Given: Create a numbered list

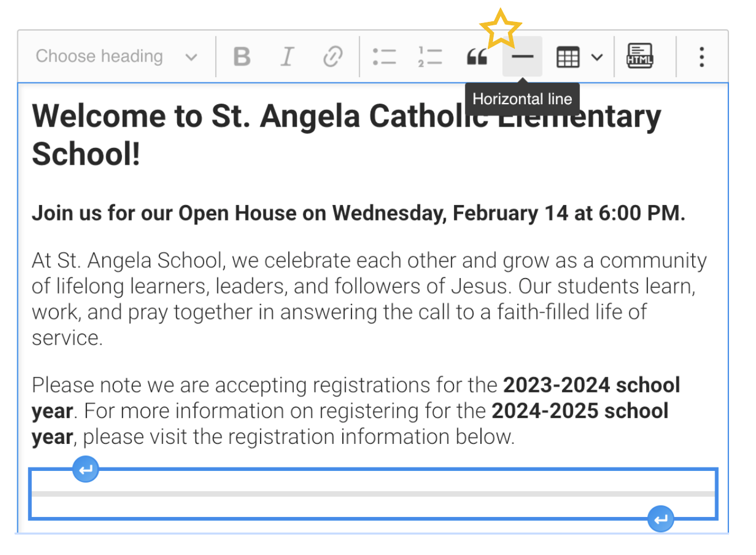Looking at the screenshot, I should [x=430, y=57].
